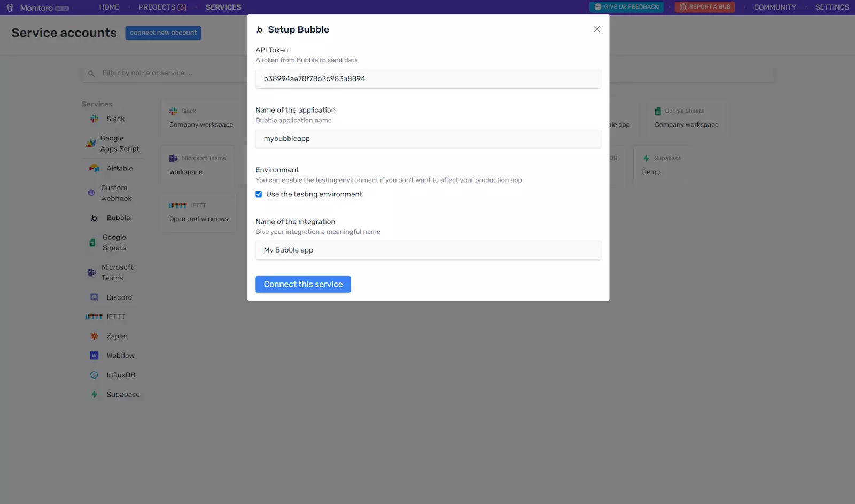Open Projects (3) menu item
The height and width of the screenshot is (504, 855).
point(162,7)
